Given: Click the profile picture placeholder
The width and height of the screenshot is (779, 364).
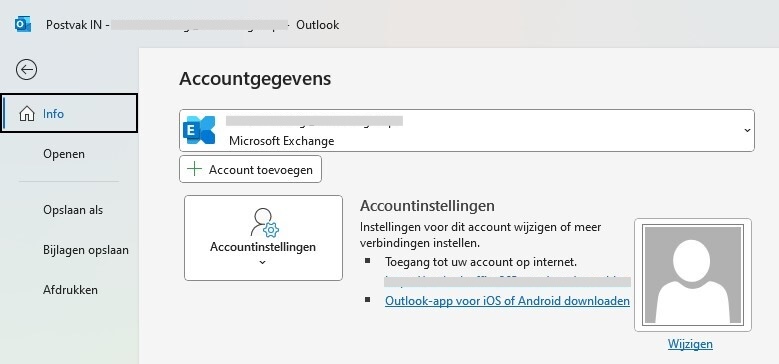Looking at the screenshot, I should 693,275.
